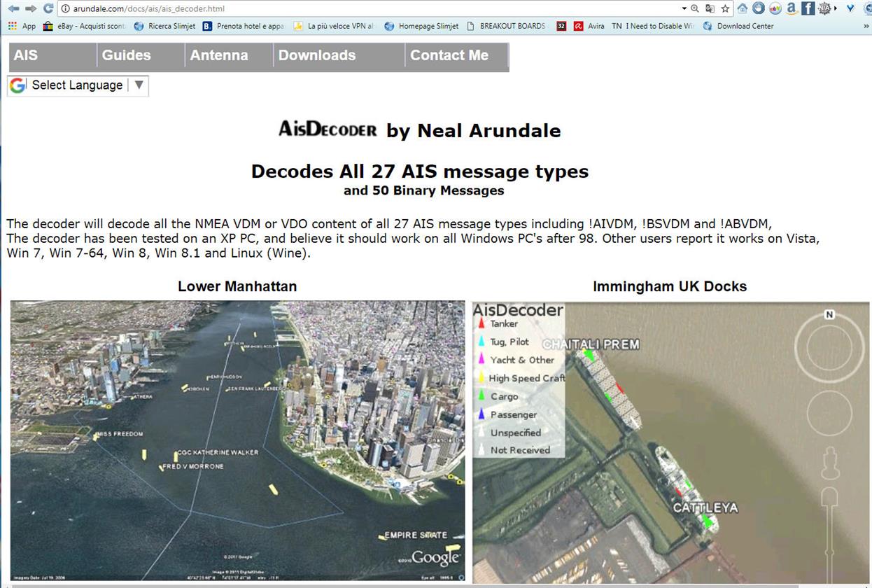This screenshot has width=872, height=588.
Task: Click the address bar URL field
Action: coord(371,8)
